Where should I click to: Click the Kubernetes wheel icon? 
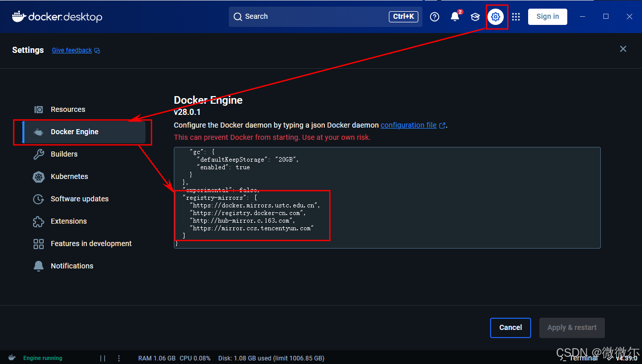click(x=39, y=177)
